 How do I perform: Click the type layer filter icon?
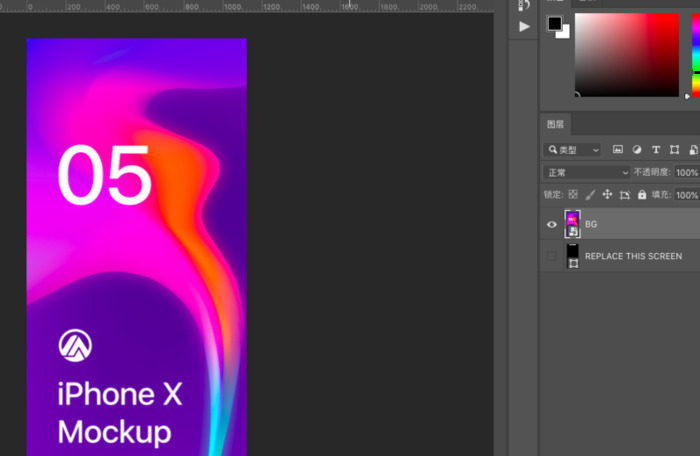tap(656, 150)
